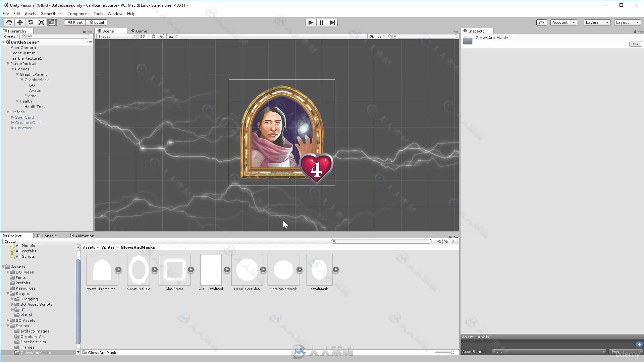The width and height of the screenshot is (644, 362).
Task: Lock the Project panel
Action: (450, 236)
